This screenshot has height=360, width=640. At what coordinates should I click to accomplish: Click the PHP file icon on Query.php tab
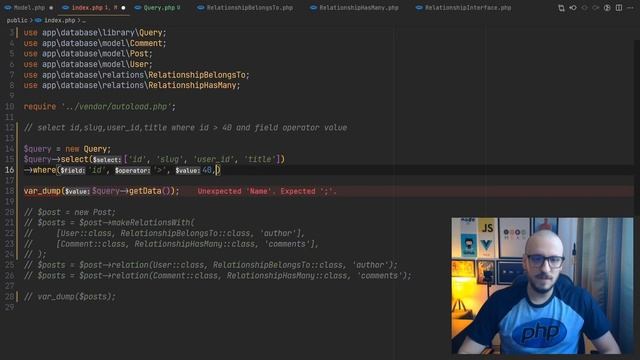pyautogui.click(x=138, y=8)
